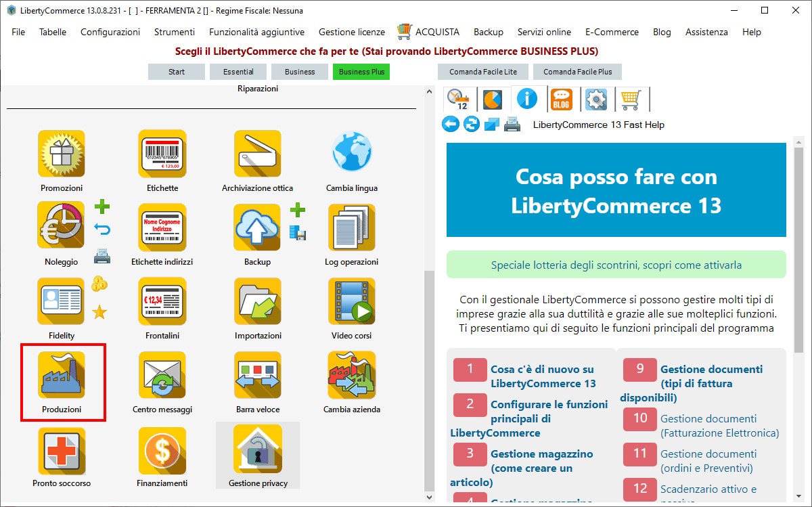Image resolution: width=812 pixels, height=507 pixels.
Task: Click the Cambia azienda factories icon
Action: coord(352,374)
